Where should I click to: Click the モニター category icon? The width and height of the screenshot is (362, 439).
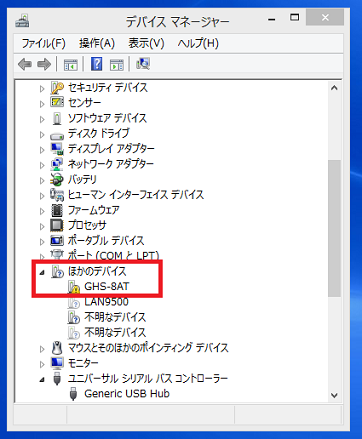tap(57, 363)
